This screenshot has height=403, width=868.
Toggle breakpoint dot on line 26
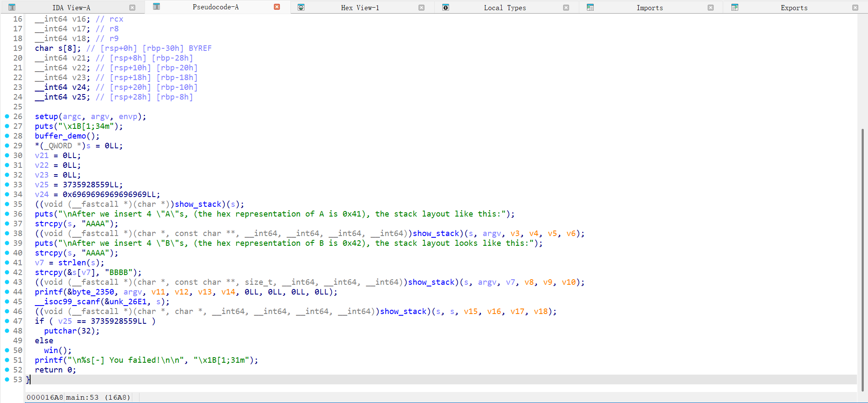click(7, 117)
